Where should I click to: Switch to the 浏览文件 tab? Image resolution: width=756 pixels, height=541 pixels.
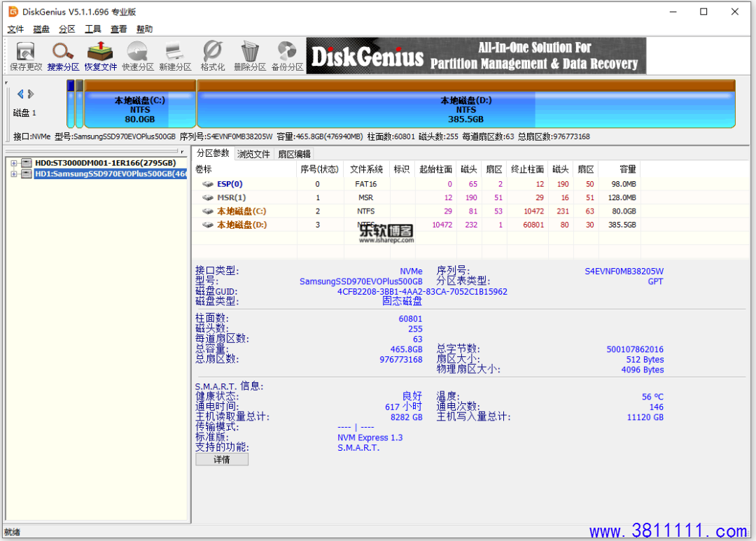pyautogui.click(x=253, y=154)
